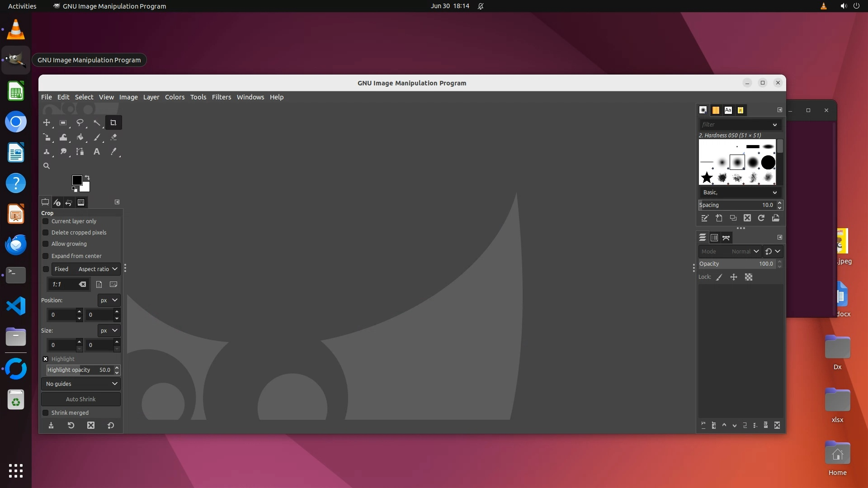Enable Current layer only checkbox
This screenshot has height=488, width=868.
coord(46,221)
